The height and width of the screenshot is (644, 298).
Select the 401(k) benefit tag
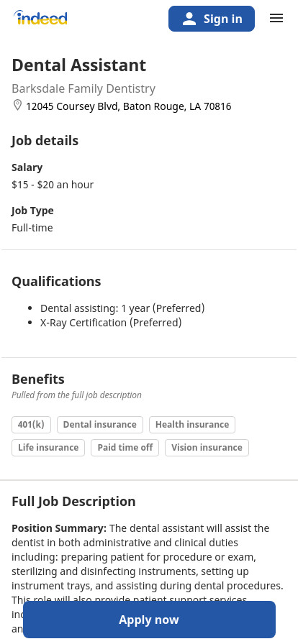31,425
